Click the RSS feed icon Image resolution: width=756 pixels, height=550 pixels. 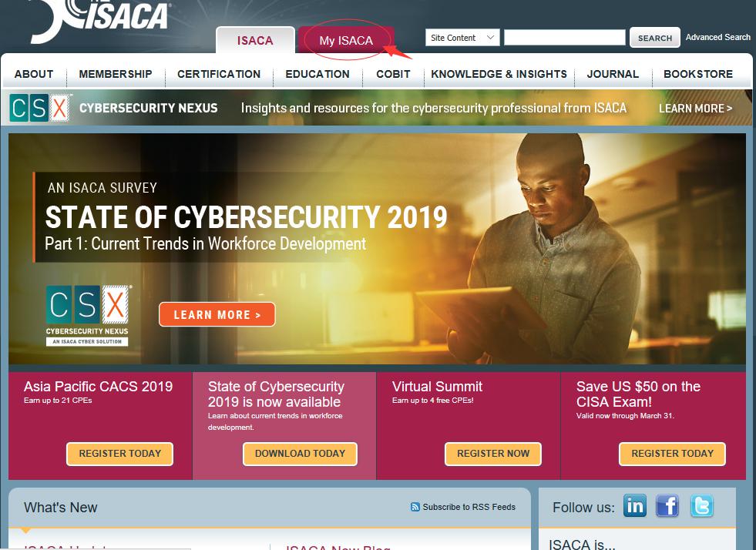[415, 507]
